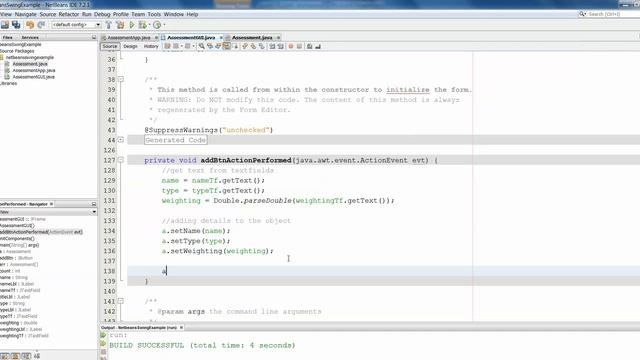Collapse the comment fold at line 141
This screenshot has width=640, height=360.
click(x=121, y=301)
